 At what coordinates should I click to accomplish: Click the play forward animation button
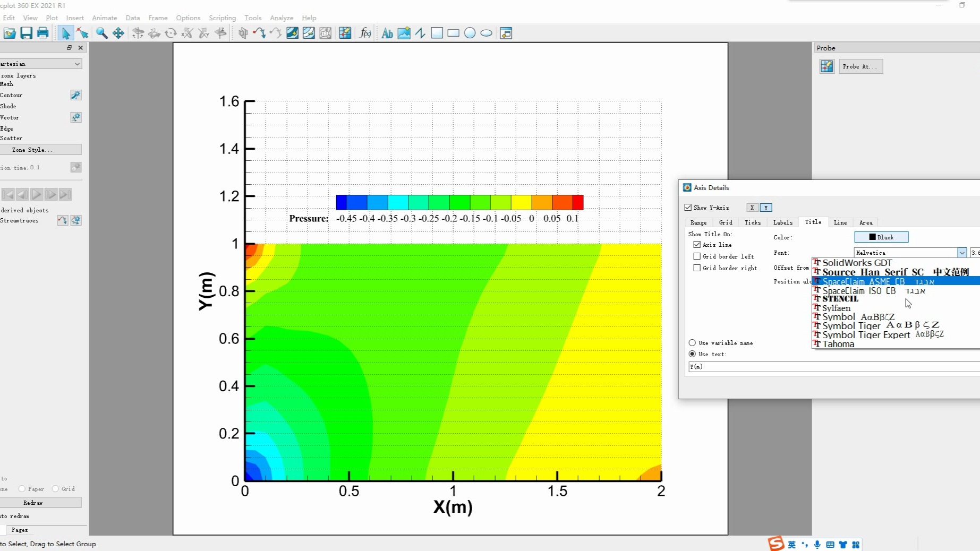(x=36, y=195)
